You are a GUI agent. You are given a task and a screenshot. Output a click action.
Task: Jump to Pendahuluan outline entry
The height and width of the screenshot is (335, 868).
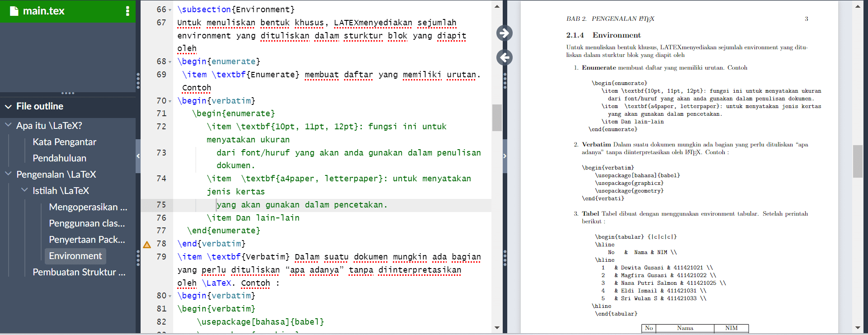[60, 158]
